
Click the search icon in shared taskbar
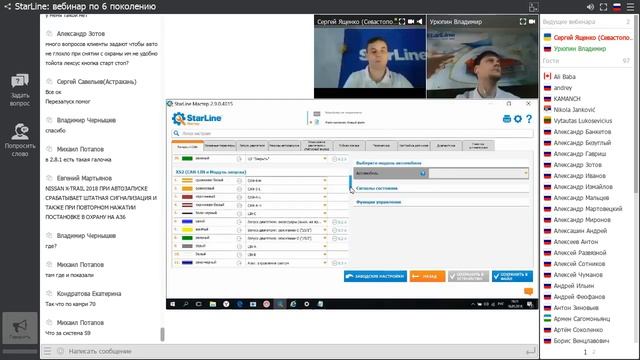[x=186, y=304]
